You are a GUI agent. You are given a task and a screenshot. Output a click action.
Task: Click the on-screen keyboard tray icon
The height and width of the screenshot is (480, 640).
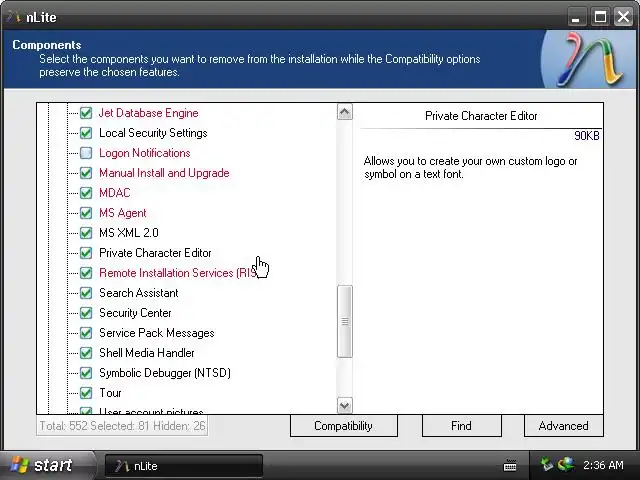click(510, 465)
